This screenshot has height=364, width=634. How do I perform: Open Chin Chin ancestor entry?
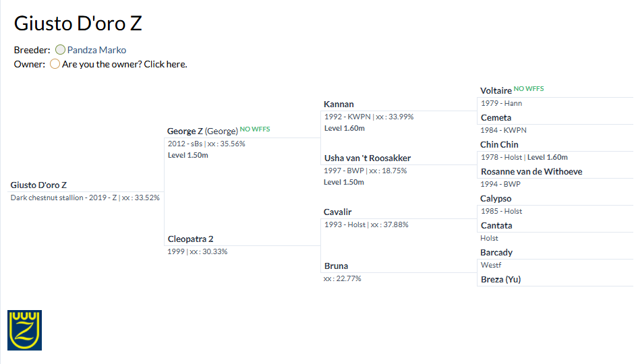pos(499,144)
